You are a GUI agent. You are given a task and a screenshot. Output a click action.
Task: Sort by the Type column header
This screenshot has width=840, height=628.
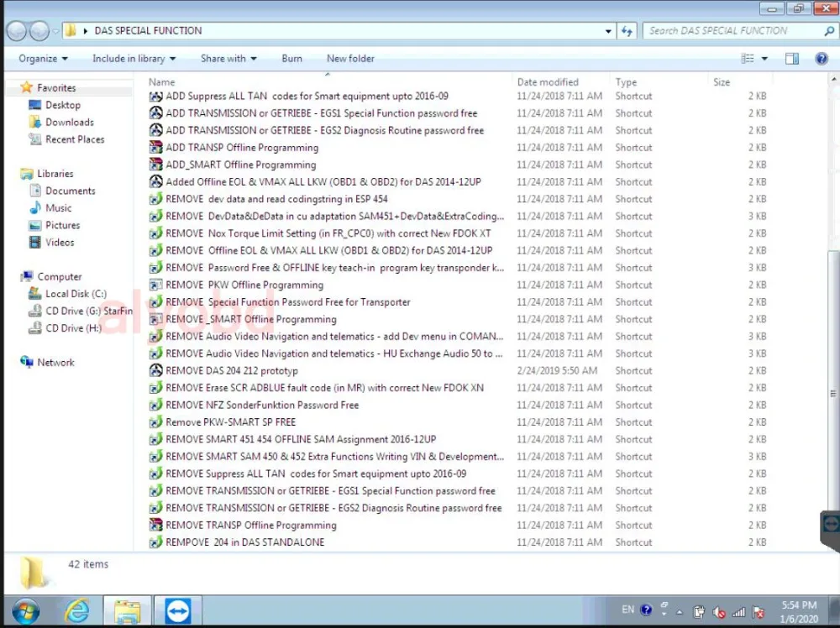coord(626,82)
